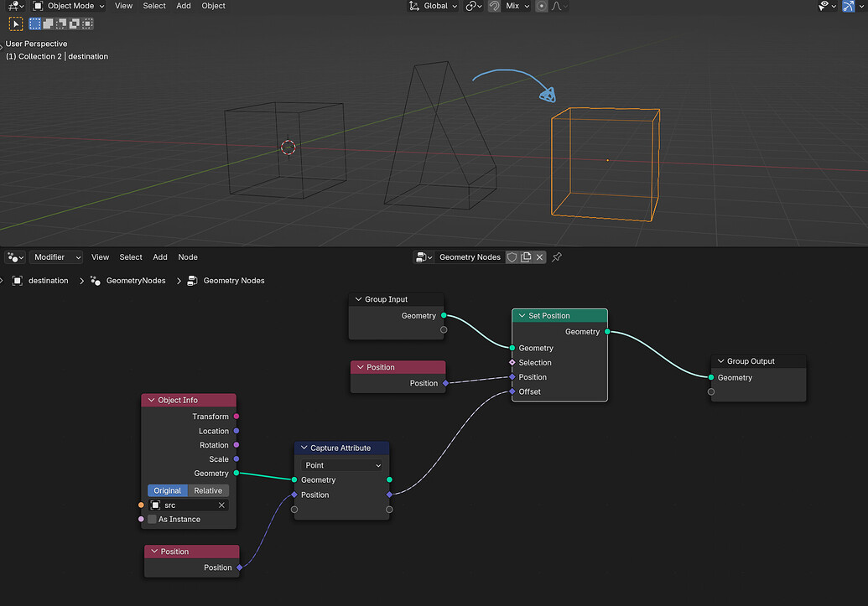Click the destination object icon in the breadcrumb
Image resolution: width=868 pixels, height=606 pixels.
(18, 281)
